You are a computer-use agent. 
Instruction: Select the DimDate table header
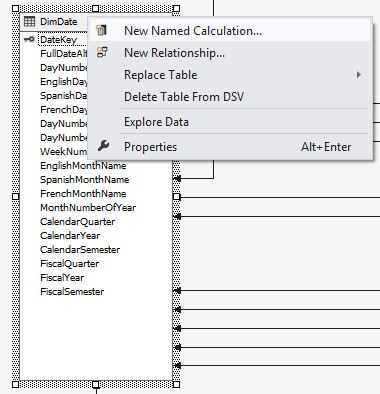[x=54, y=22]
